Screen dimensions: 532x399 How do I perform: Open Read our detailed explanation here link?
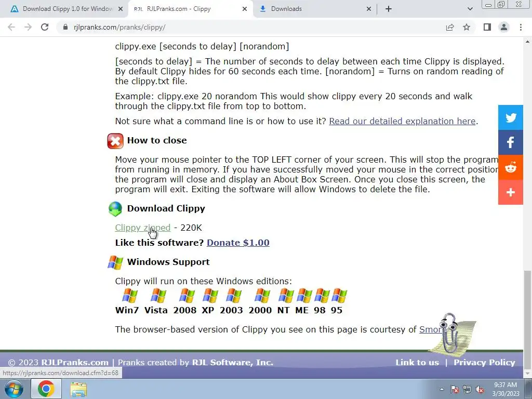(402, 121)
